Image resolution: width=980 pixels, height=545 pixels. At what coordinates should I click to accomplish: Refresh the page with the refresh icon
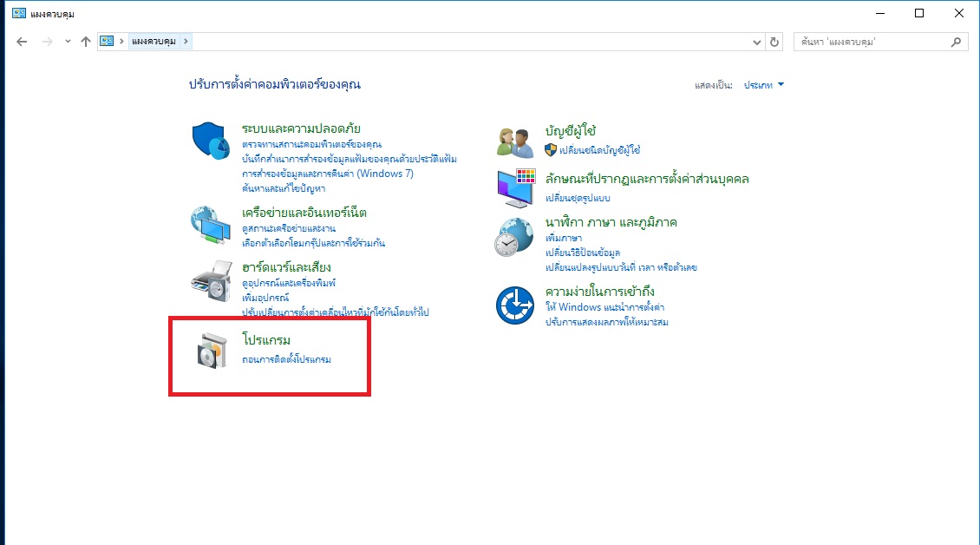point(774,41)
